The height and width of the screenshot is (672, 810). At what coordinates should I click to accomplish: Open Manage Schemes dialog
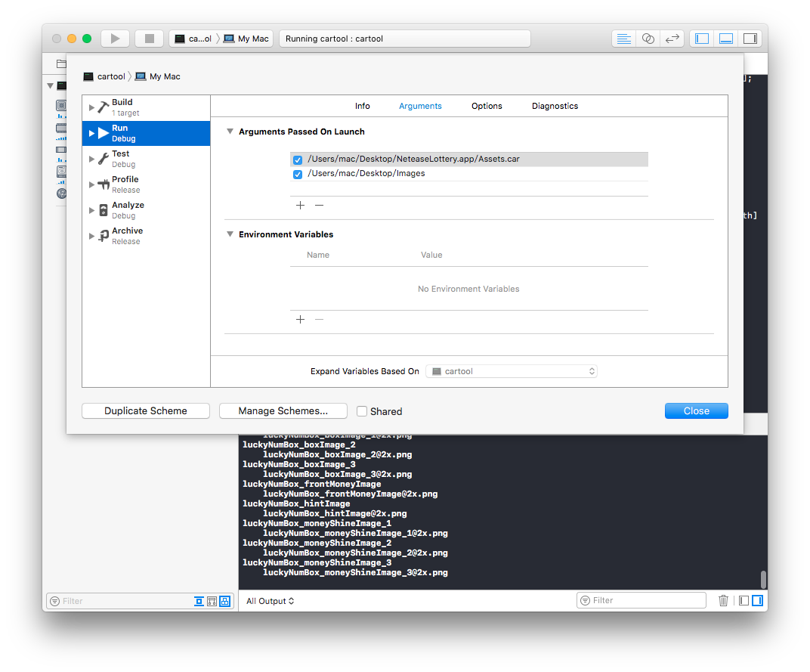[283, 411]
